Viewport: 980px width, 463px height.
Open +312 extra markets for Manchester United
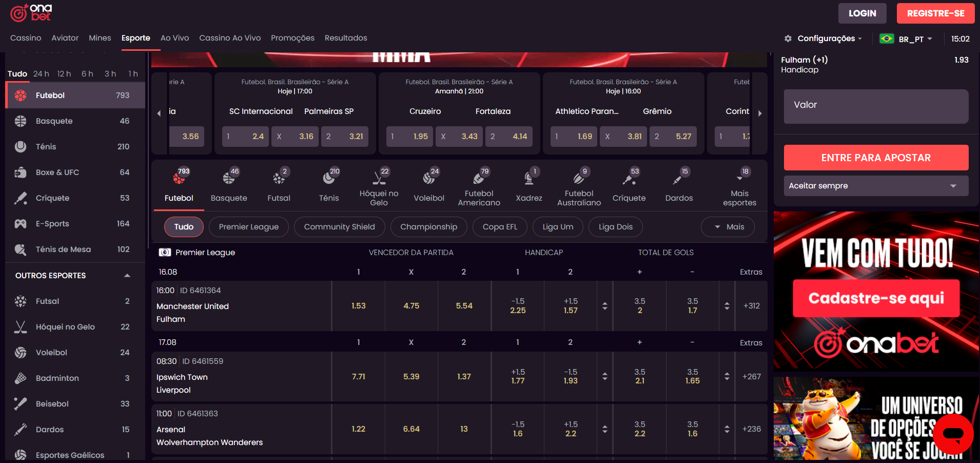(751, 306)
